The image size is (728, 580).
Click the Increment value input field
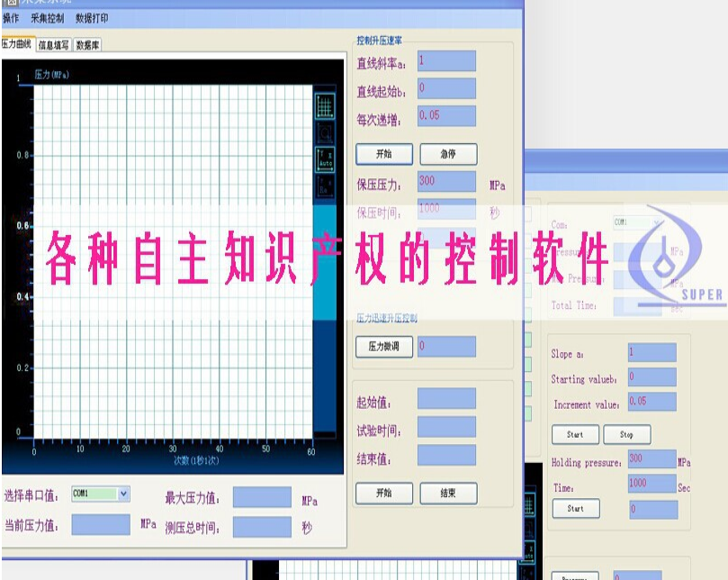pyautogui.click(x=652, y=402)
